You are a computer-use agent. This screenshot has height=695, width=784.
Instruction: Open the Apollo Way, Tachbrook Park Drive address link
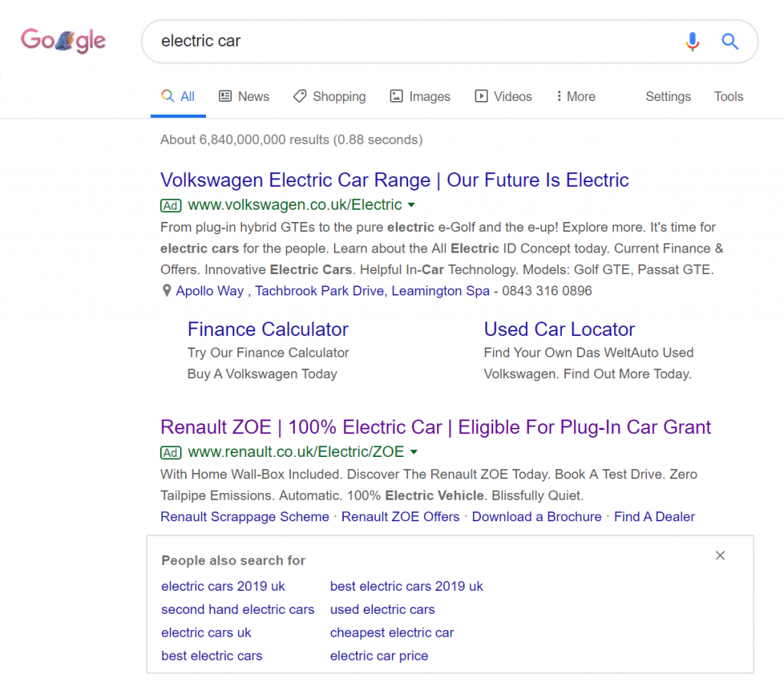(332, 291)
